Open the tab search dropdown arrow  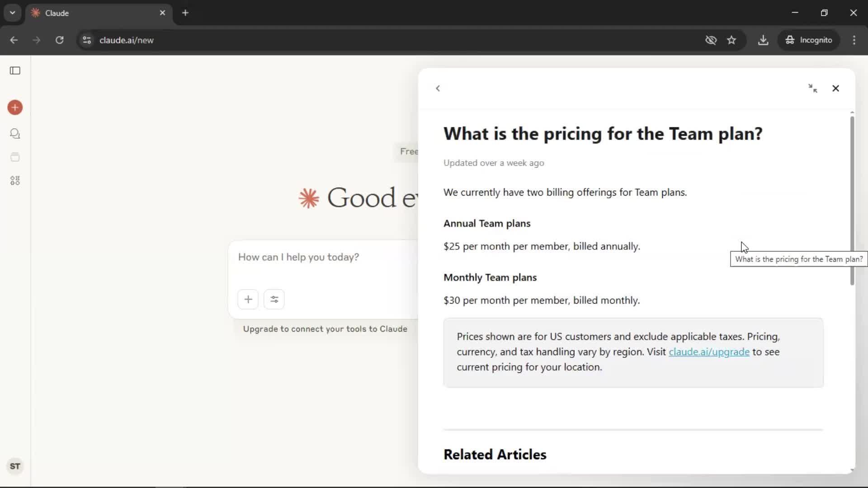click(13, 13)
